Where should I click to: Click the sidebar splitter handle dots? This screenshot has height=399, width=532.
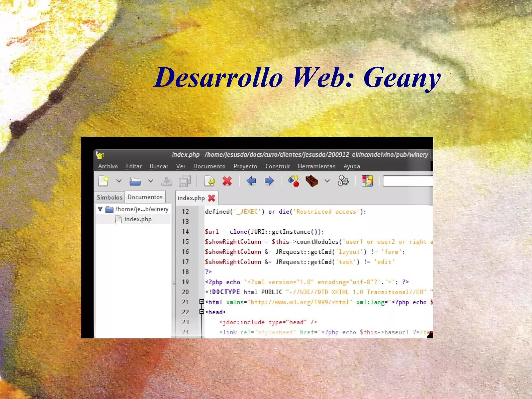pos(174,283)
